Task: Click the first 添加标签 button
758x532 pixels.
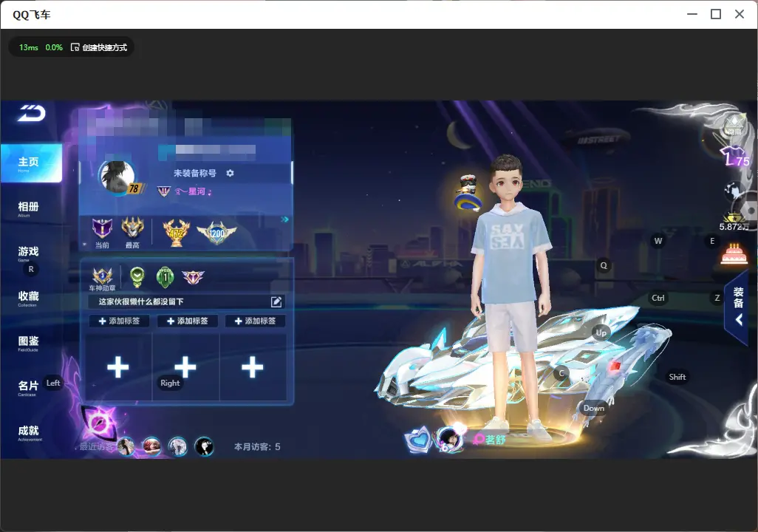Action: click(x=119, y=321)
